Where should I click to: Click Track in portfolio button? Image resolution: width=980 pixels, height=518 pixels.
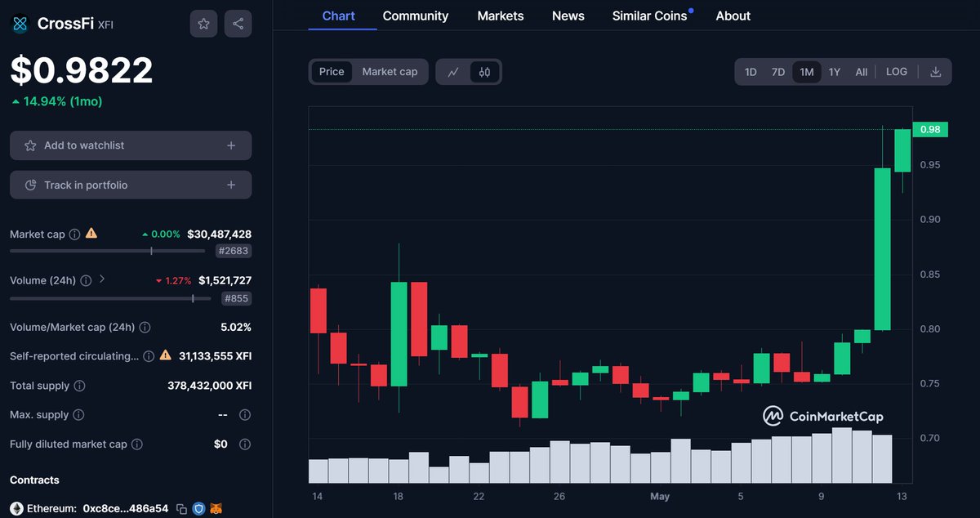click(x=131, y=185)
